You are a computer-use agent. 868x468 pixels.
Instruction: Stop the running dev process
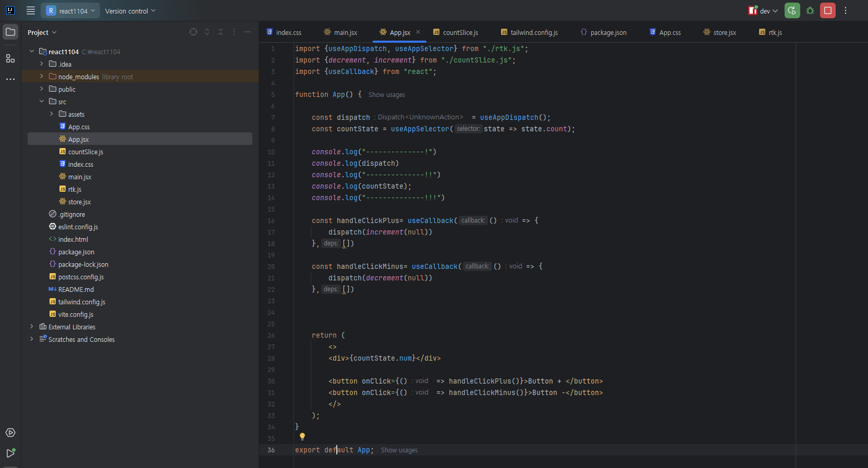(x=828, y=10)
